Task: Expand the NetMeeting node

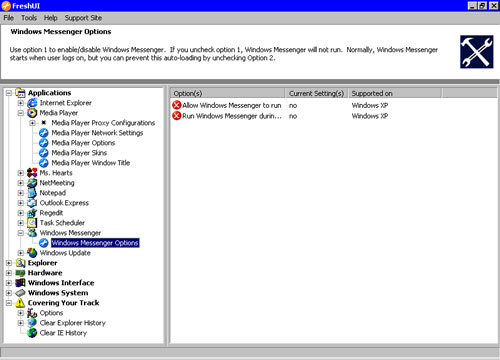Action: (21, 183)
